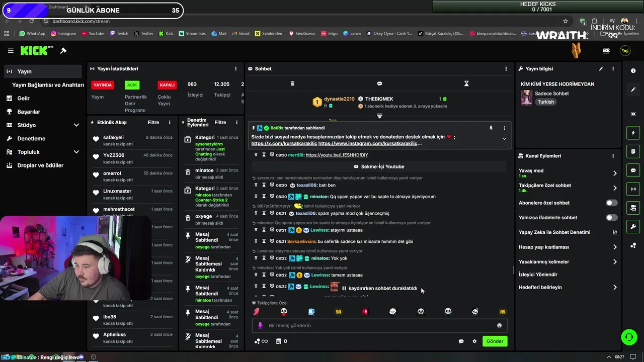Unpin the pinned BotRix message with the pin icon

point(491,128)
